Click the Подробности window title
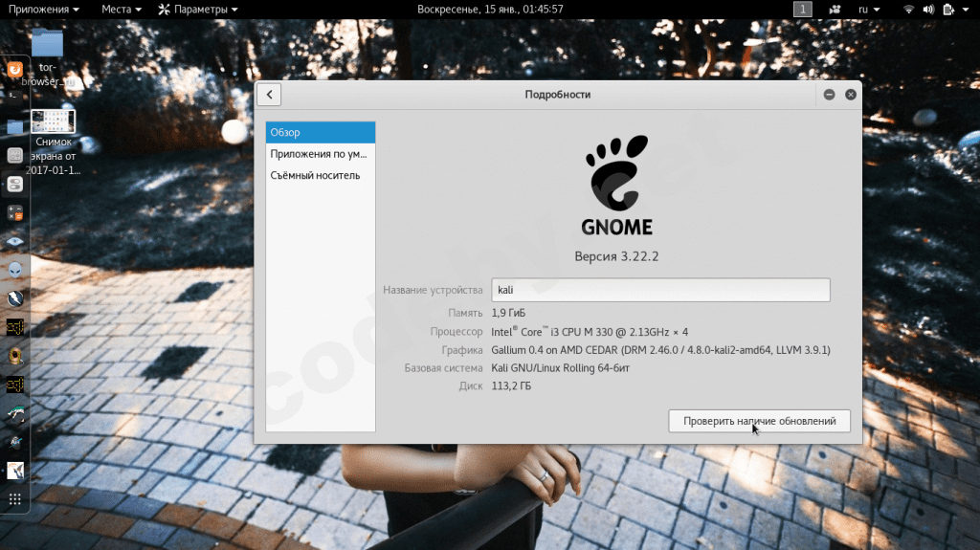The width and height of the screenshot is (980, 550). pos(558,95)
